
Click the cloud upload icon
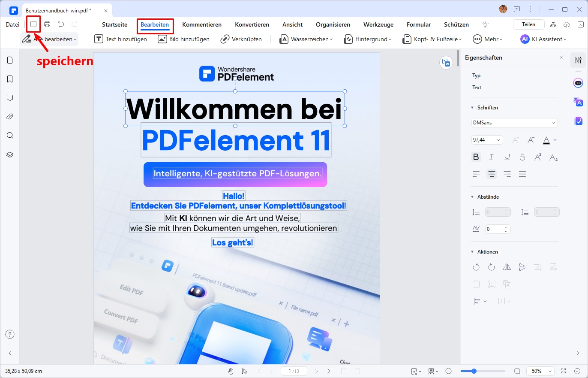tap(567, 24)
